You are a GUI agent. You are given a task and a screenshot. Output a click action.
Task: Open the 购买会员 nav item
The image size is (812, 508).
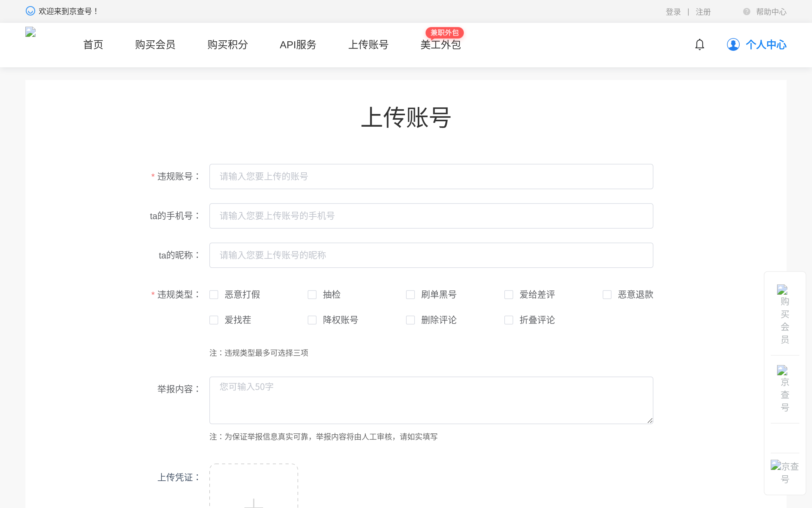155,45
